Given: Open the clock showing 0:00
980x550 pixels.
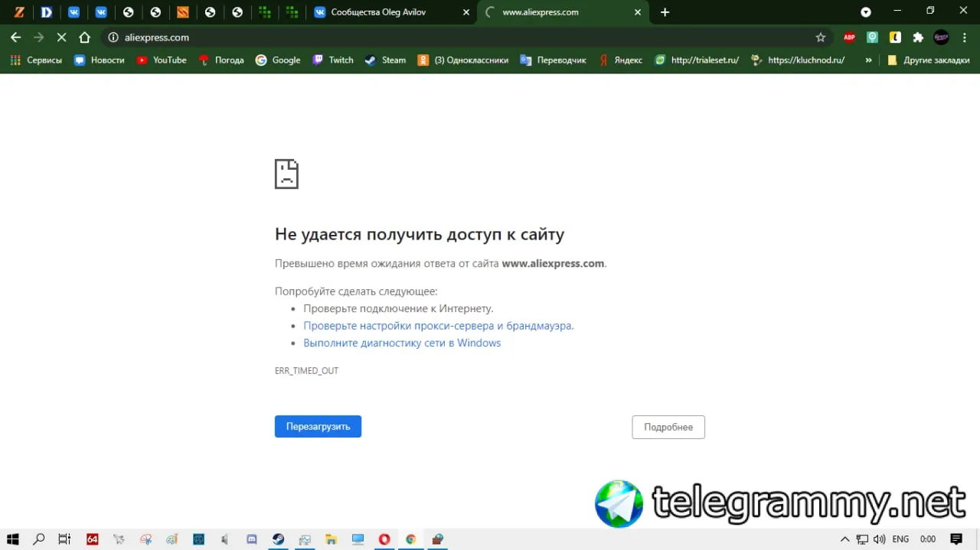Looking at the screenshot, I should click(x=928, y=539).
